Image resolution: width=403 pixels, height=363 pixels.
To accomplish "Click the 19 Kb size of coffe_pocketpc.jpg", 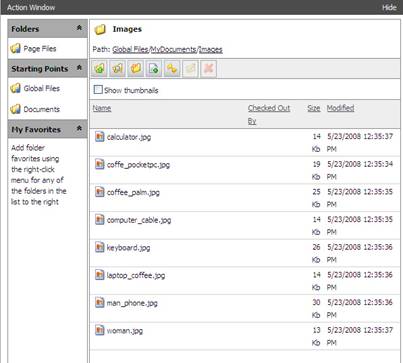I will click(316, 170).
